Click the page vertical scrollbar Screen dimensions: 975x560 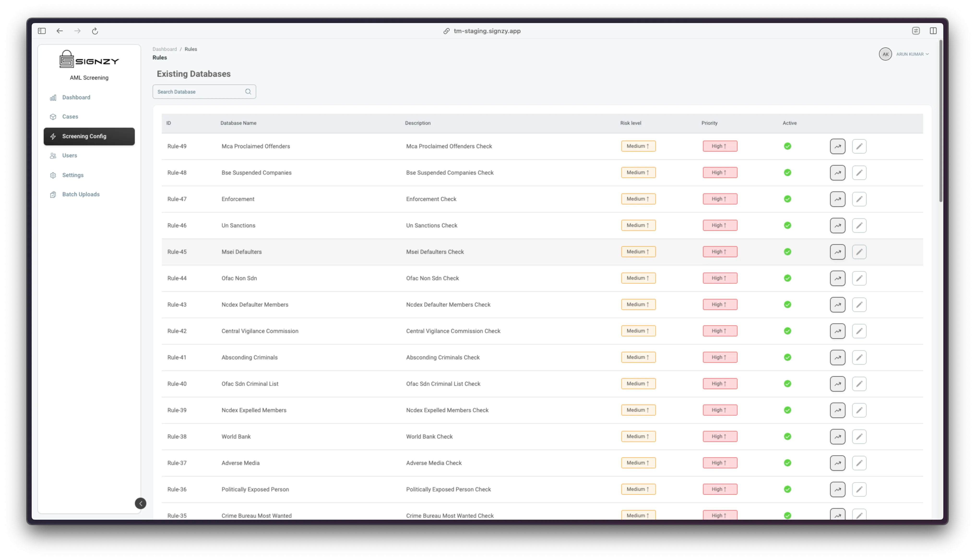pos(940,121)
